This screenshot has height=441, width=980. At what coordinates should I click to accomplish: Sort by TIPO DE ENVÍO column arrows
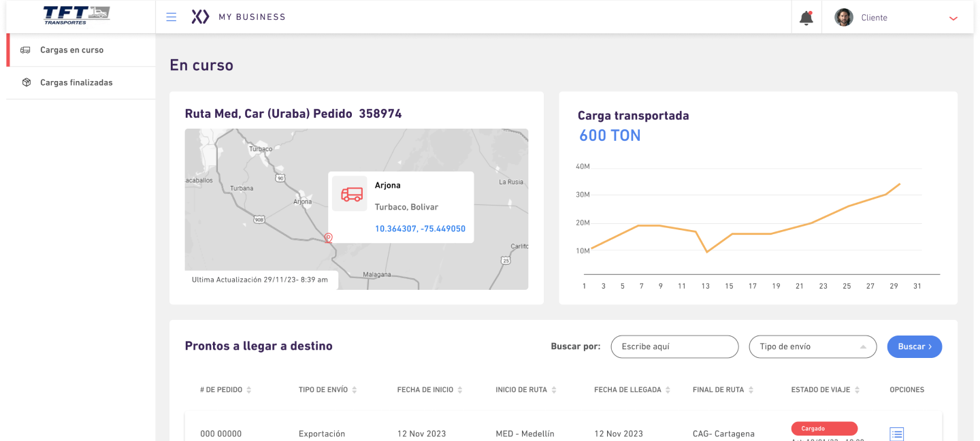pos(355,390)
